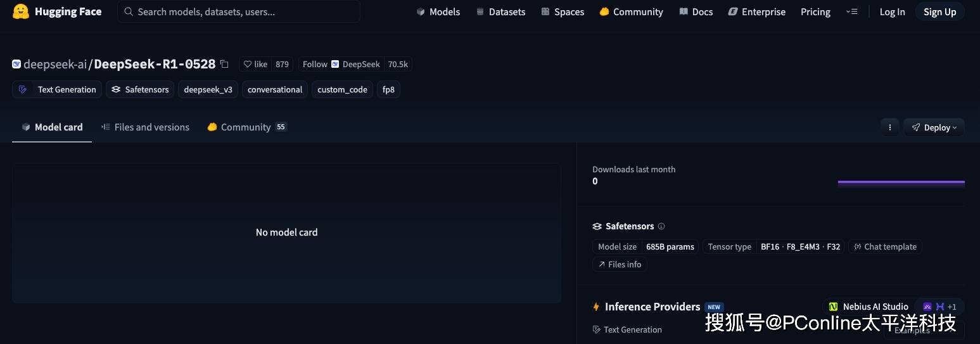Click the deepseek-ai organization avatar icon
The height and width of the screenshot is (344, 980).
point(16,64)
